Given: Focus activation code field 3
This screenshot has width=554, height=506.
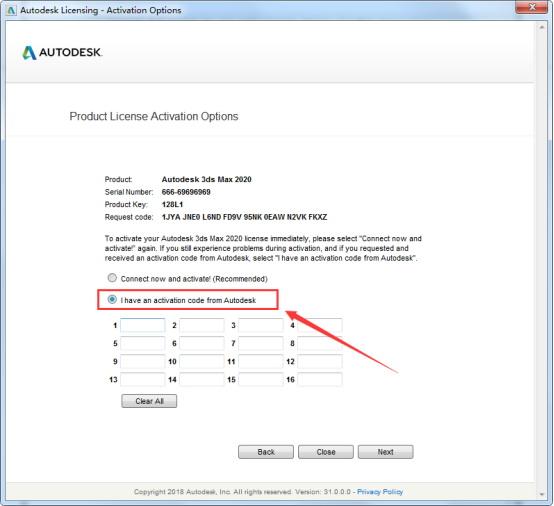Looking at the screenshot, I should 261,325.
